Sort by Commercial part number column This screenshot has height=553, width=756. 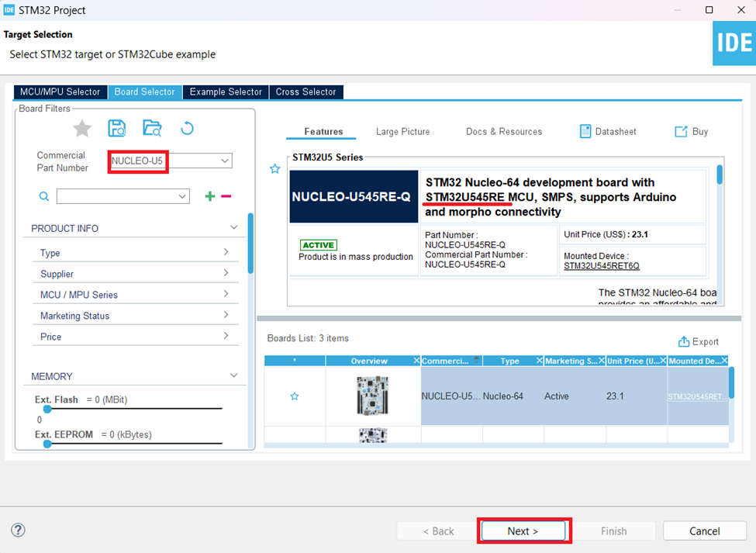(452, 361)
